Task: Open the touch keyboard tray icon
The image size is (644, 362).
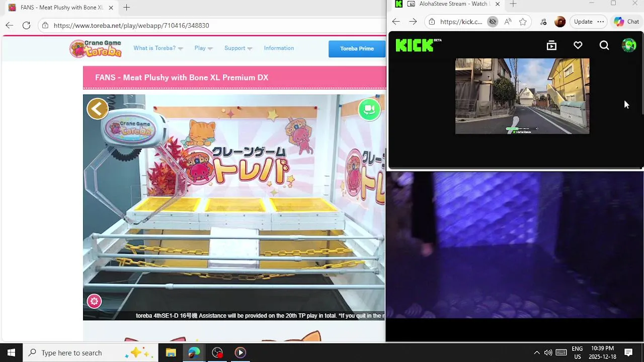Action: pos(561,352)
